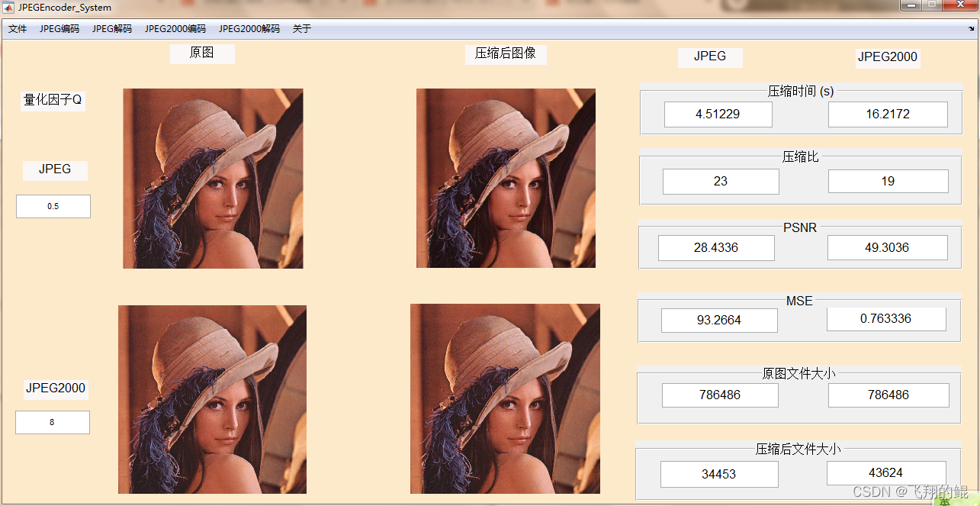This screenshot has width=980, height=506.
Task: Click the JPEG compression ratio field 23
Action: 721,182
